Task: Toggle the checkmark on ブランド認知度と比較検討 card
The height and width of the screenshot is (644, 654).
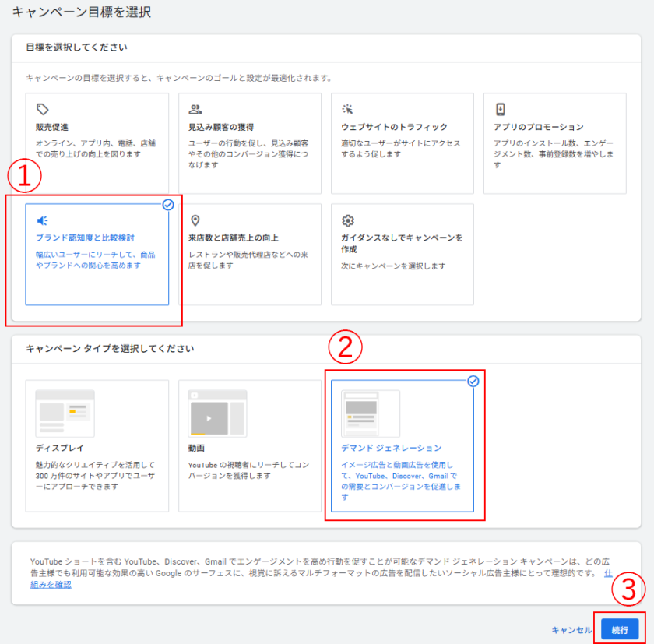Action: pos(168,205)
